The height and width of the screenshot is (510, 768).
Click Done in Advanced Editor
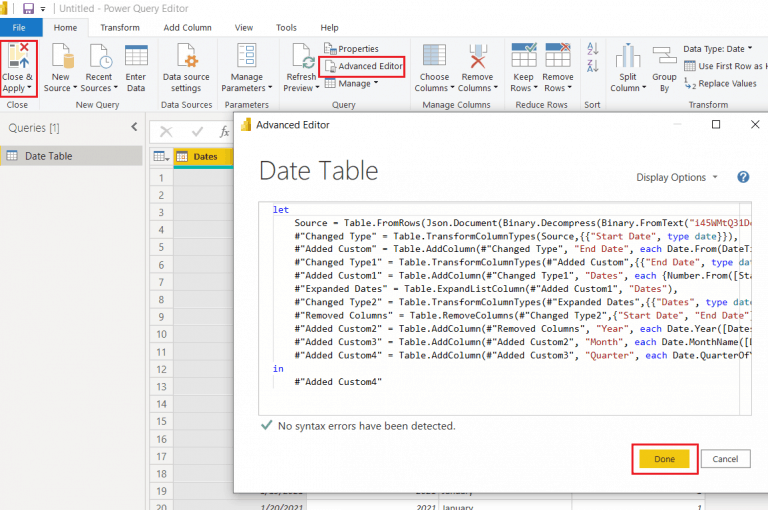pyautogui.click(x=664, y=459)
